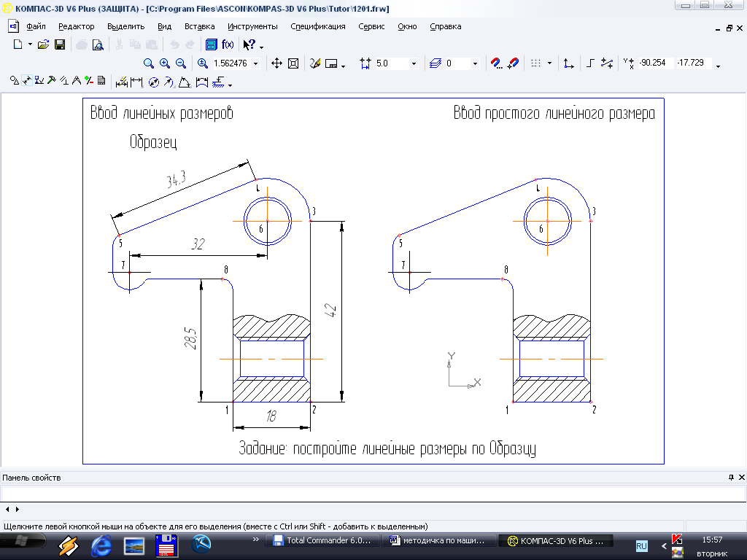This screenshot has width=747, height=560.
Task: Activate the What's This help pointer
Action: 249,44
